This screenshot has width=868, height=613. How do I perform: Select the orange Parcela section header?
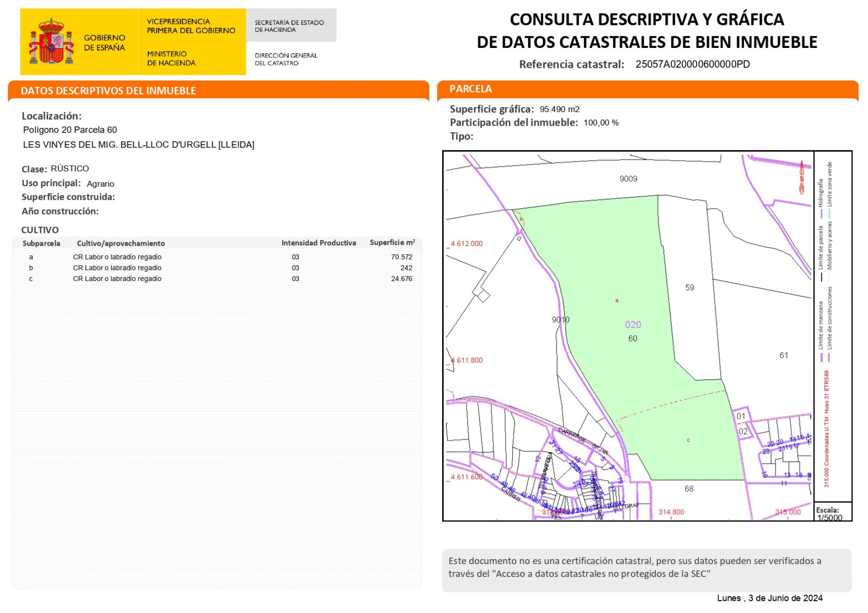[x=470, y=89]
